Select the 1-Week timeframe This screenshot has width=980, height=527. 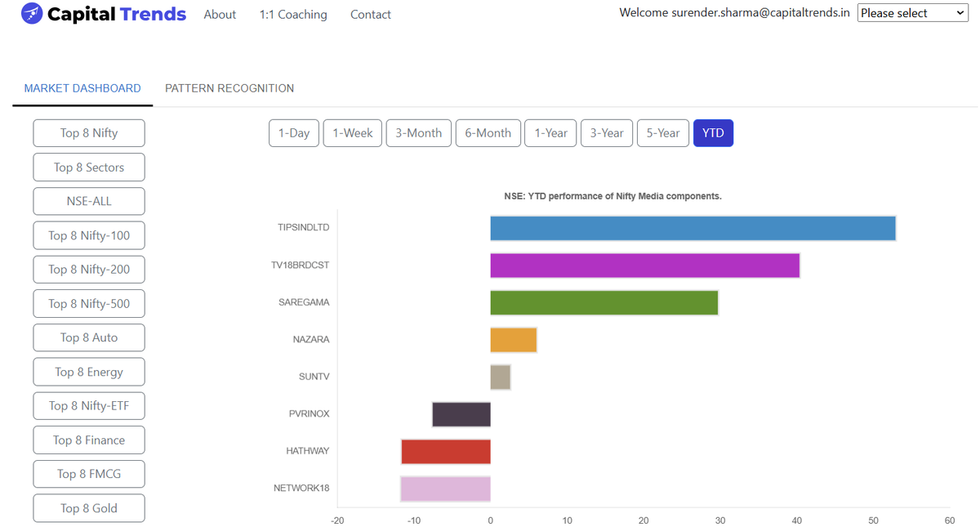click(x=353, y=133)
